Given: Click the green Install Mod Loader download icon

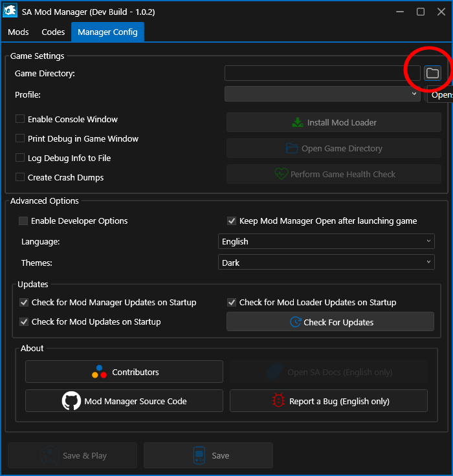Looking at the screenshot, I should click(x=298, y=122).
